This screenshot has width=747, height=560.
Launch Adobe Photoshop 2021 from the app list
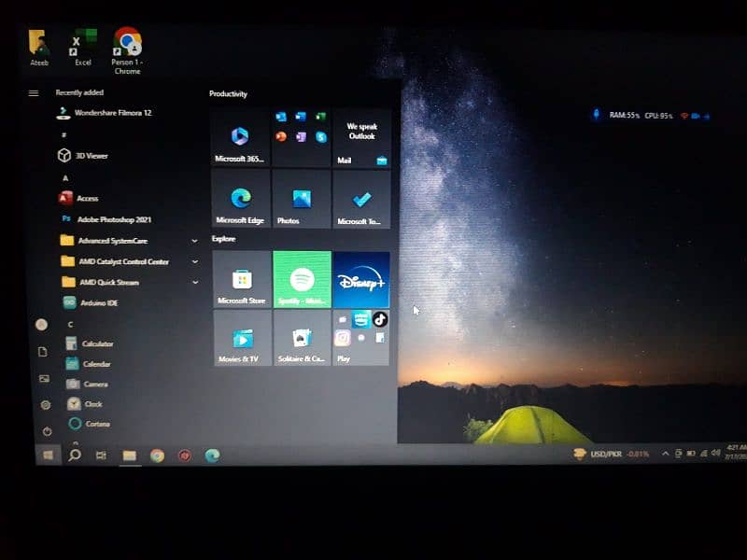point(114,219)
